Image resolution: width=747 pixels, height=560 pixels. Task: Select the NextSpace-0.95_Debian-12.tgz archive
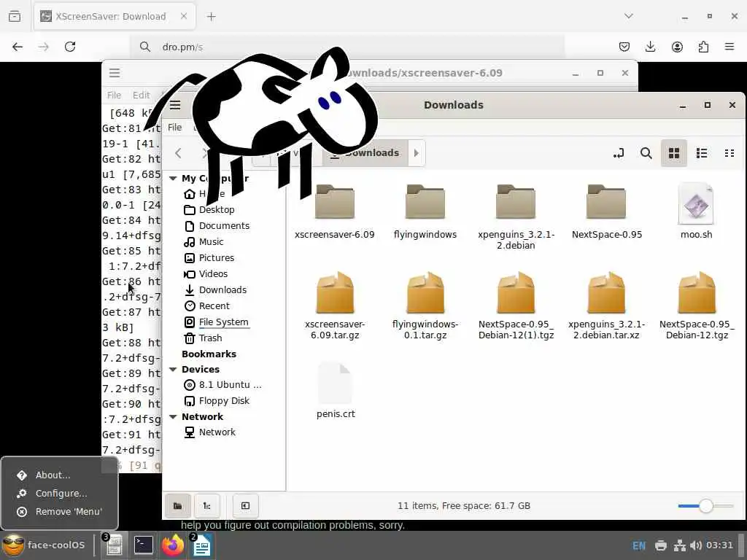coord(697,306)
